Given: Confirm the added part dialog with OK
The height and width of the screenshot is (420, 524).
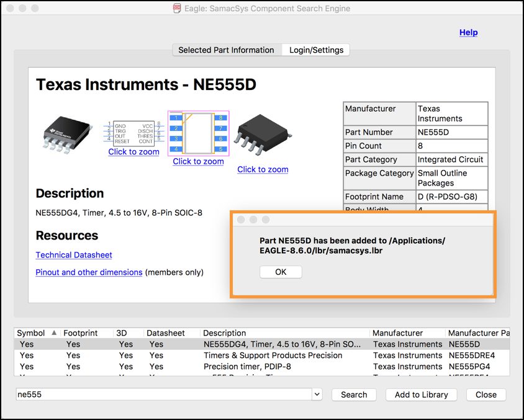Looking at the screenshot, I should pyautogui.click(x=281, y=272).
